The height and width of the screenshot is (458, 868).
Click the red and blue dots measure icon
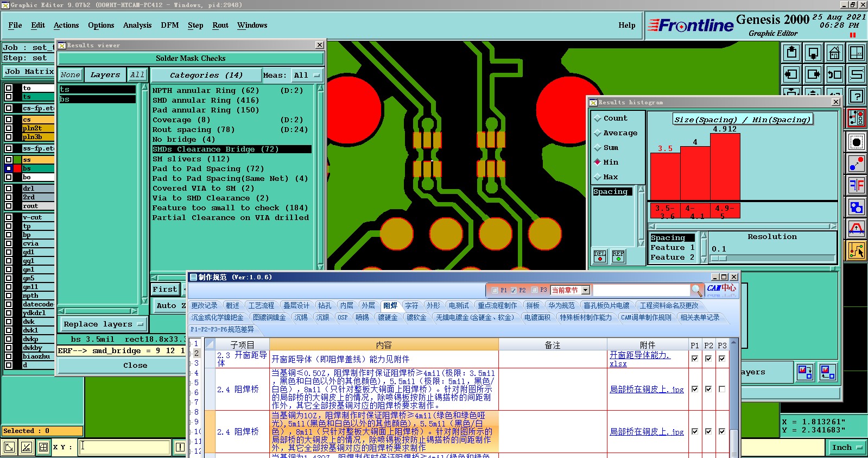click(x=857, y=163)
